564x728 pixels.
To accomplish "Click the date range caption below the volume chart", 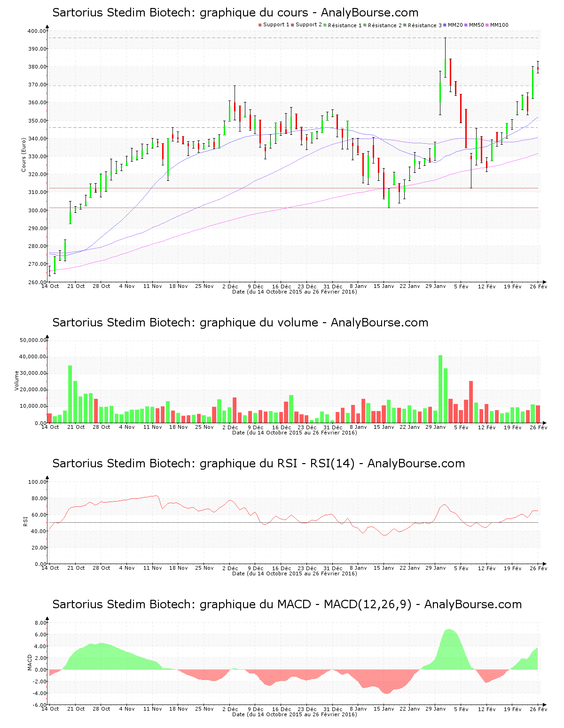I will pos(295,433).
